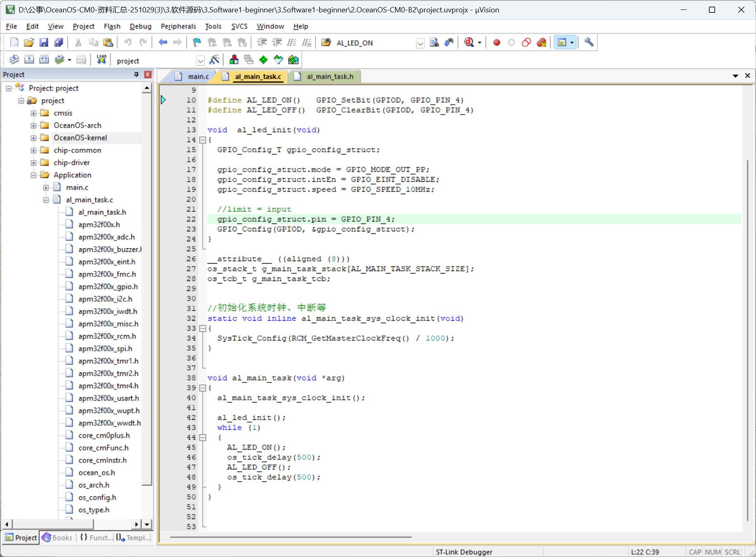
Task: Paste from clipboard icon
Action: click(108, 42)
